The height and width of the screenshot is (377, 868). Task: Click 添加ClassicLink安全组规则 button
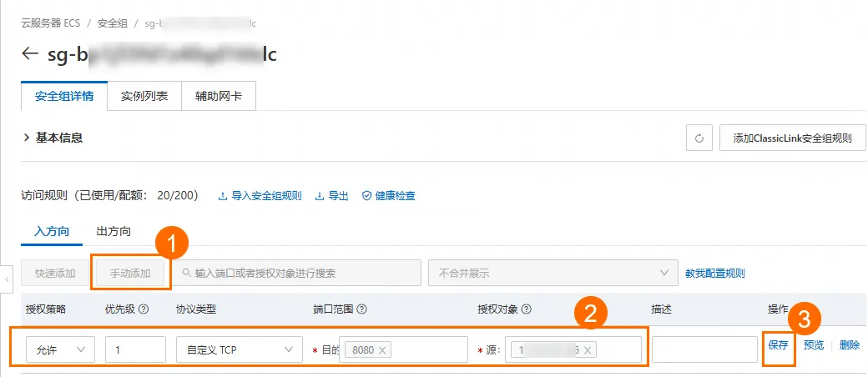click(x=792, y=138)
